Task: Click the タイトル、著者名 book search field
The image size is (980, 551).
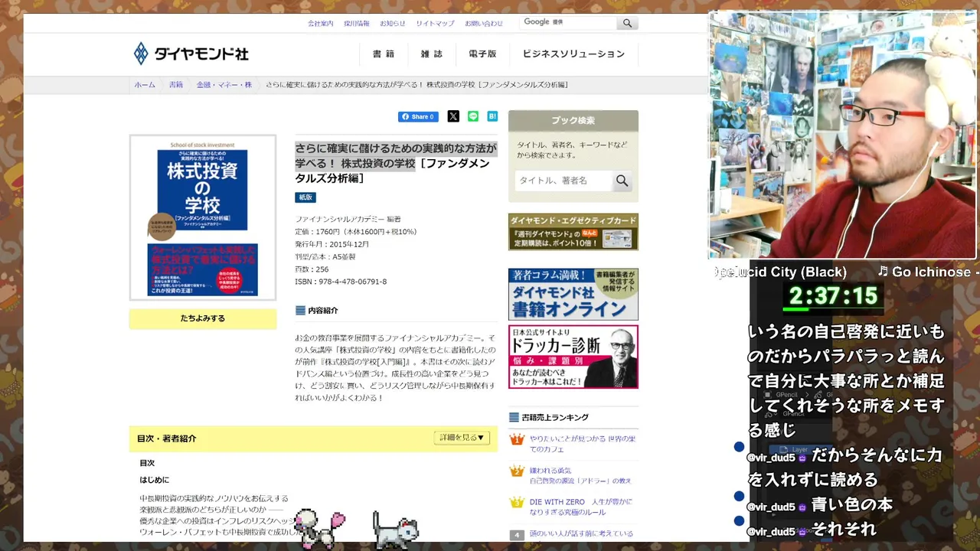Action: [x=563, y=181]
